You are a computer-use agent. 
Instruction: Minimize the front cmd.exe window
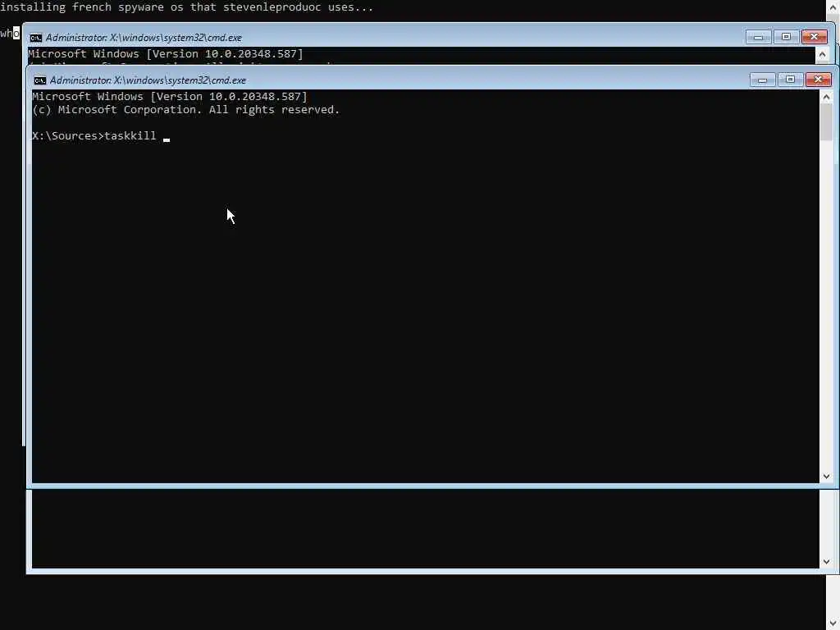coord(762,80)
